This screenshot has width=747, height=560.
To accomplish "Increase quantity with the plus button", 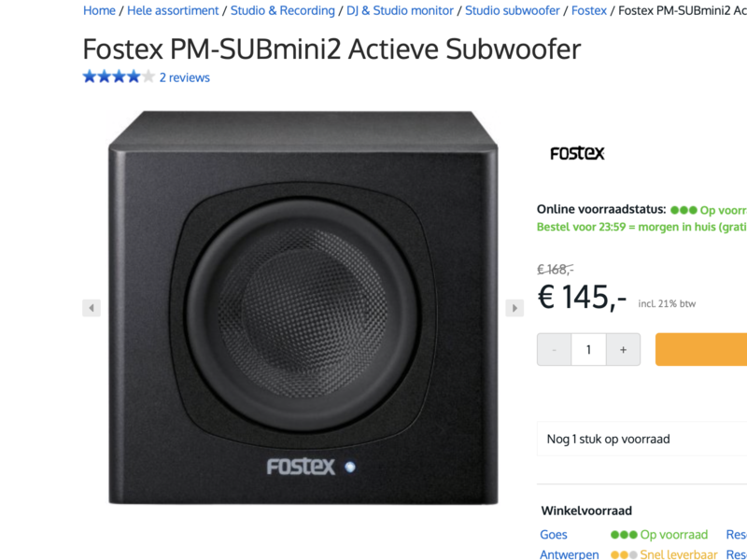I will (623, 349).
